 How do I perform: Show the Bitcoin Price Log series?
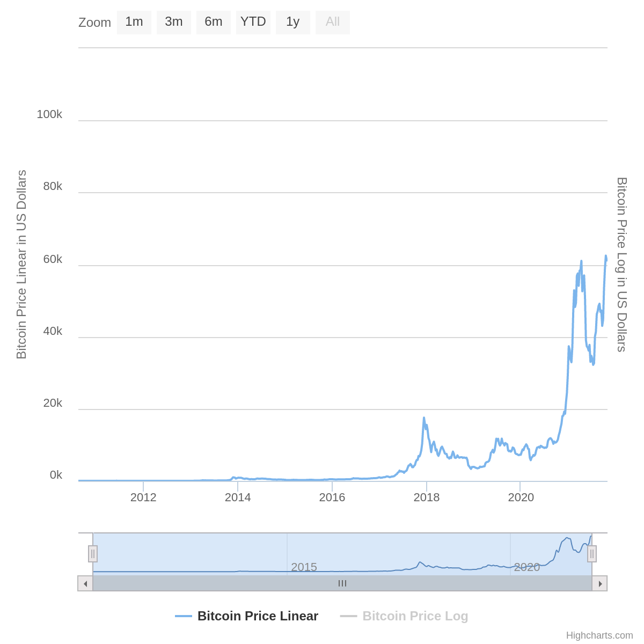(x=415, y=616)
